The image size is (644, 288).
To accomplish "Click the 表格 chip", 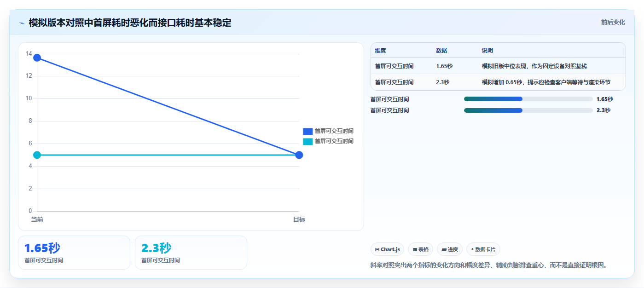I will (420, 249).
